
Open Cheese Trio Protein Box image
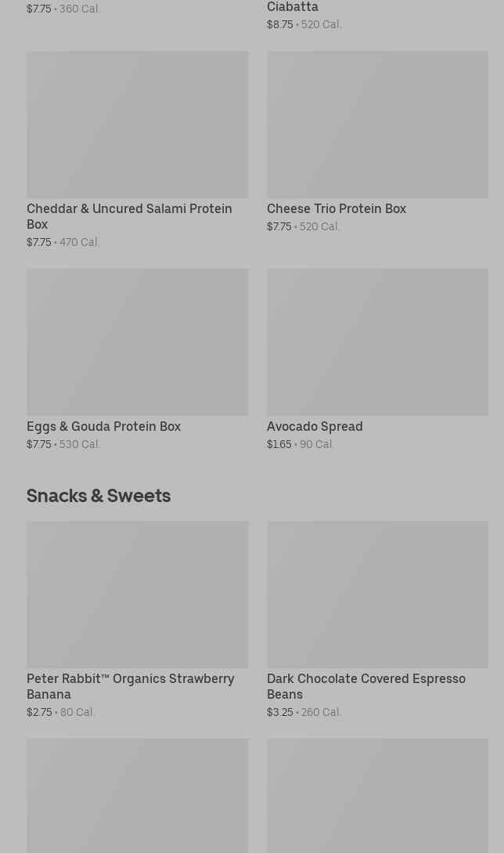tap(377, 125)
